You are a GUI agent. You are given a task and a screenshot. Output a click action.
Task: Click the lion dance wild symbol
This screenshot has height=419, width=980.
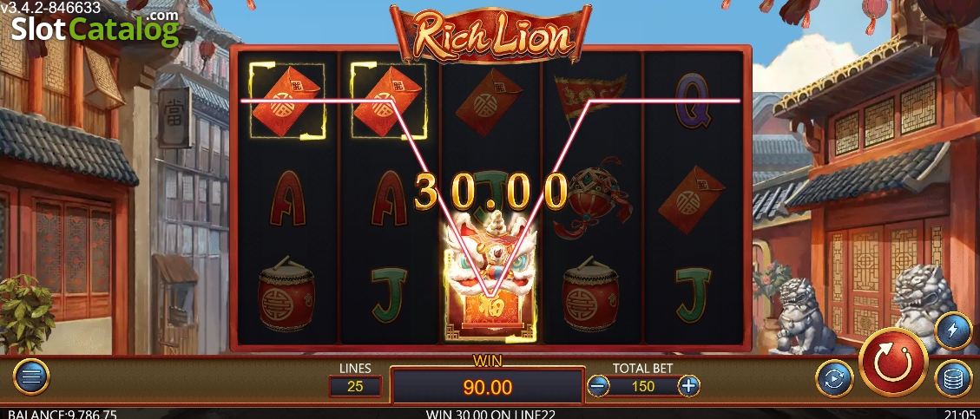point(490,277)
